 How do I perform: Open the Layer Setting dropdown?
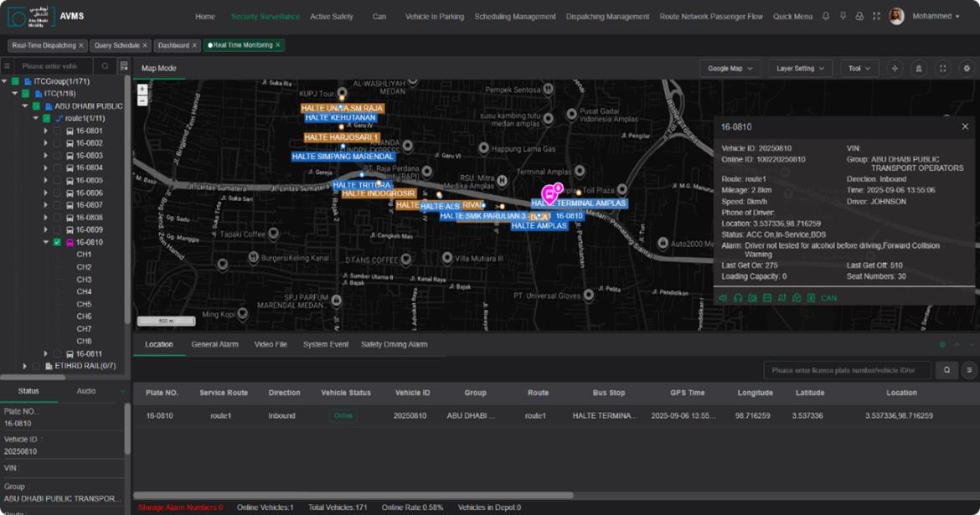[x=799, y=69]
